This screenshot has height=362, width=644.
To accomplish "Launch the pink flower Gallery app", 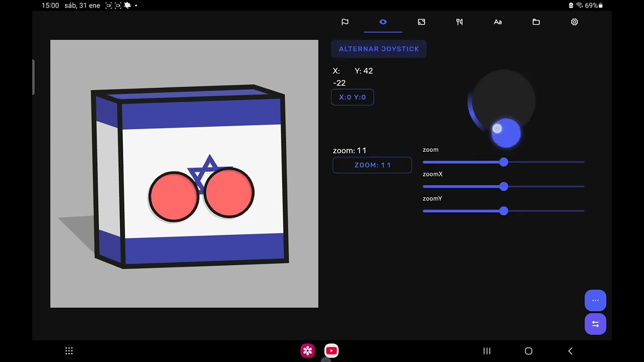I will point(308,350).
